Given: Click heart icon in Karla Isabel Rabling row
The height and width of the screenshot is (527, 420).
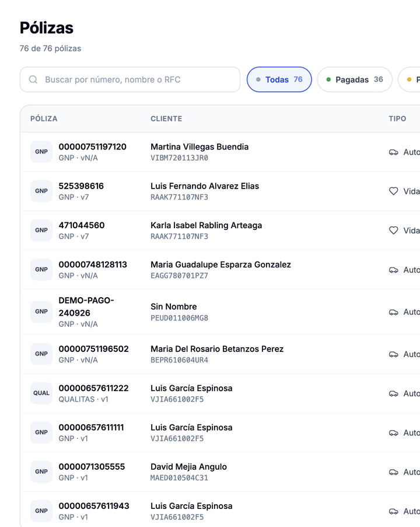Looking at the screenshot, I should click(393, 231).
